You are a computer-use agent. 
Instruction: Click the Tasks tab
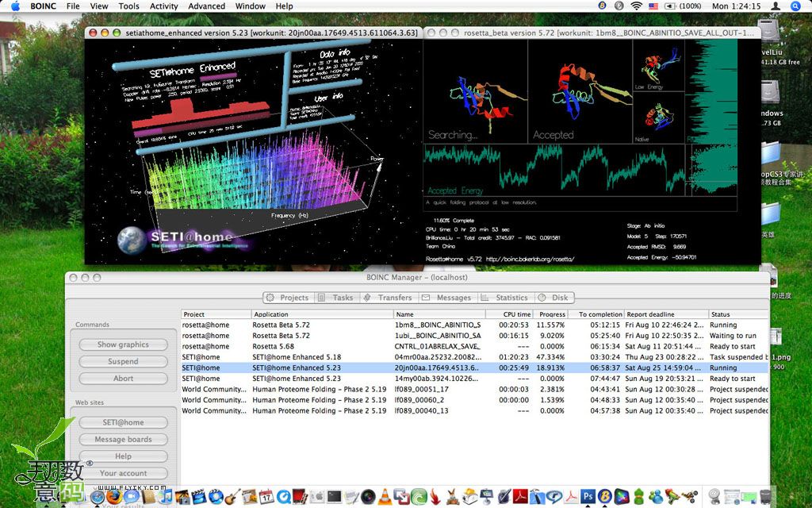336,298
